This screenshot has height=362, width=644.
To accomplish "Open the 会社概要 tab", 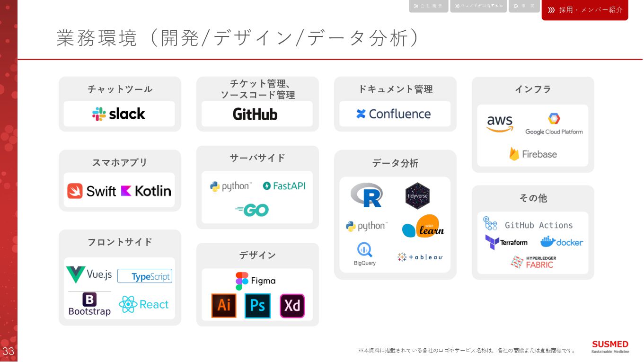I will coord(429,6).
